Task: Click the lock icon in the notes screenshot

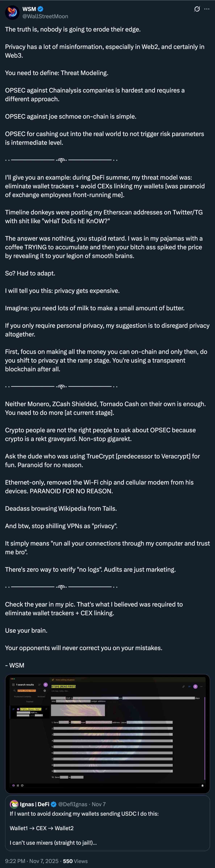Action: (202, 785)
